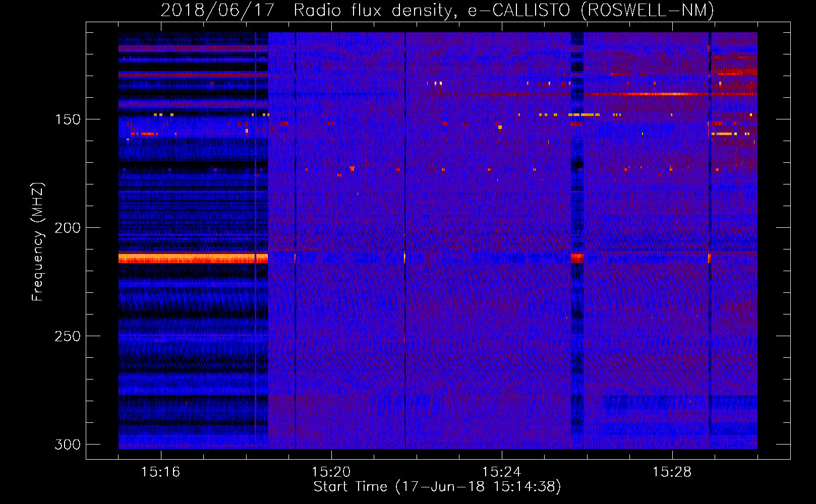This screenshot has height=504, width=816.
Task: Click the 150 frequency tick label
Action: tap(68, 119)
